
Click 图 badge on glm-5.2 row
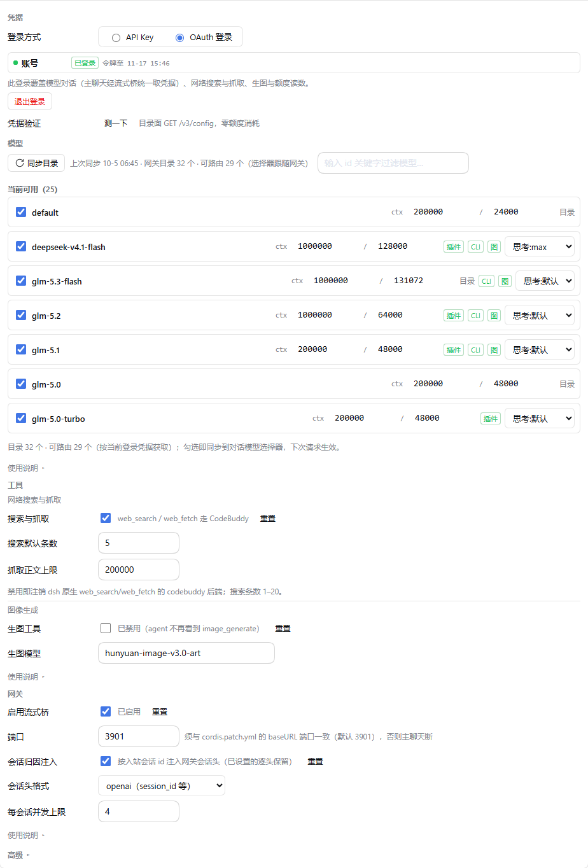(x=494, y=316)
